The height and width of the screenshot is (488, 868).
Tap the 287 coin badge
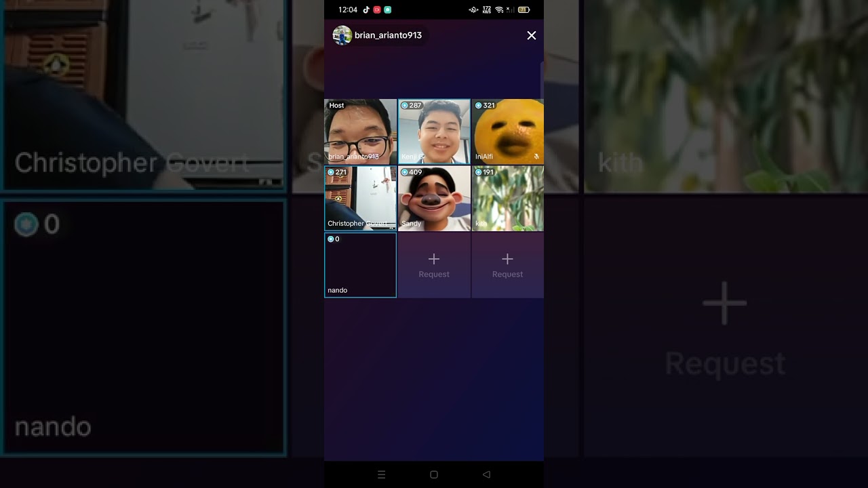click(x=412, y=105)
